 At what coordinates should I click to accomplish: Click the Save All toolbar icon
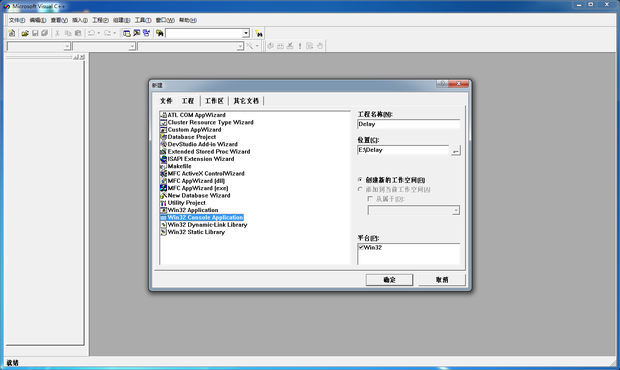point(45,33)
